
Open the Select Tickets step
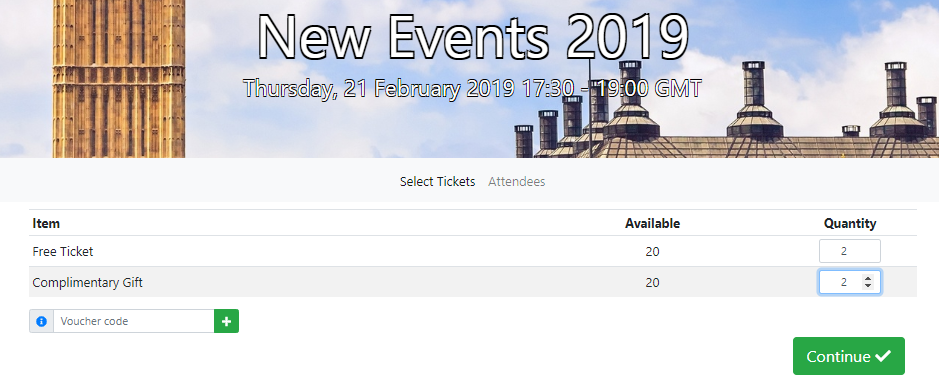pos(437,182)
